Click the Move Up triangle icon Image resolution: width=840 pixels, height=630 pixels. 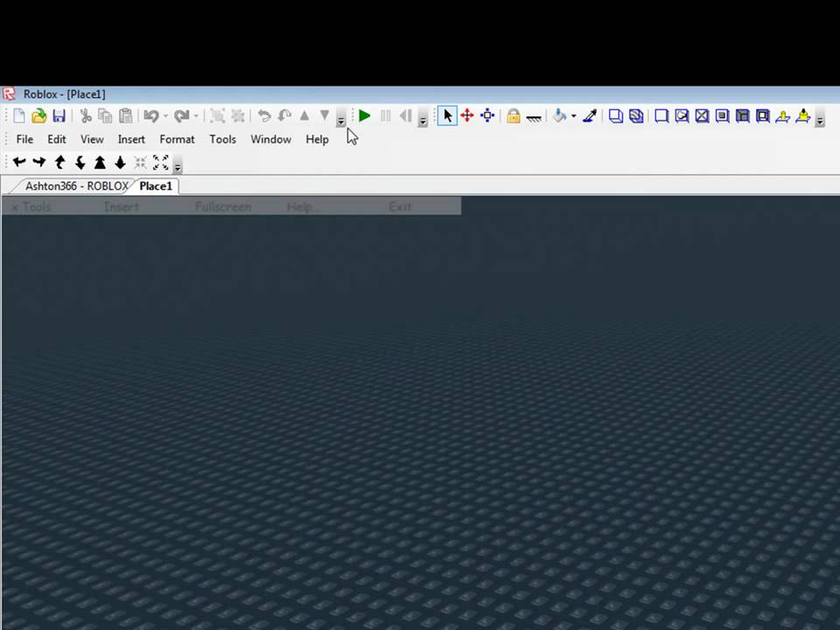pos(304,115)
